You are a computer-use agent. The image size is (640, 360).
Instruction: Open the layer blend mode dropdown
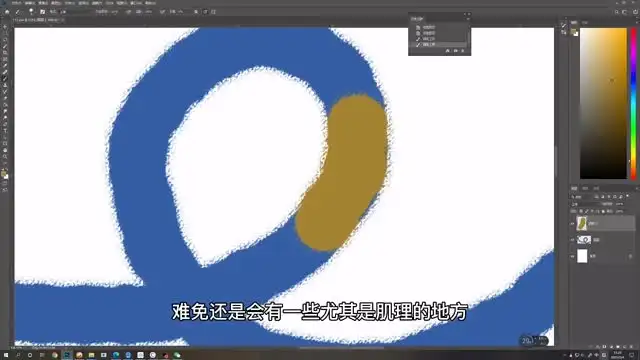click(x=585, y=204)
